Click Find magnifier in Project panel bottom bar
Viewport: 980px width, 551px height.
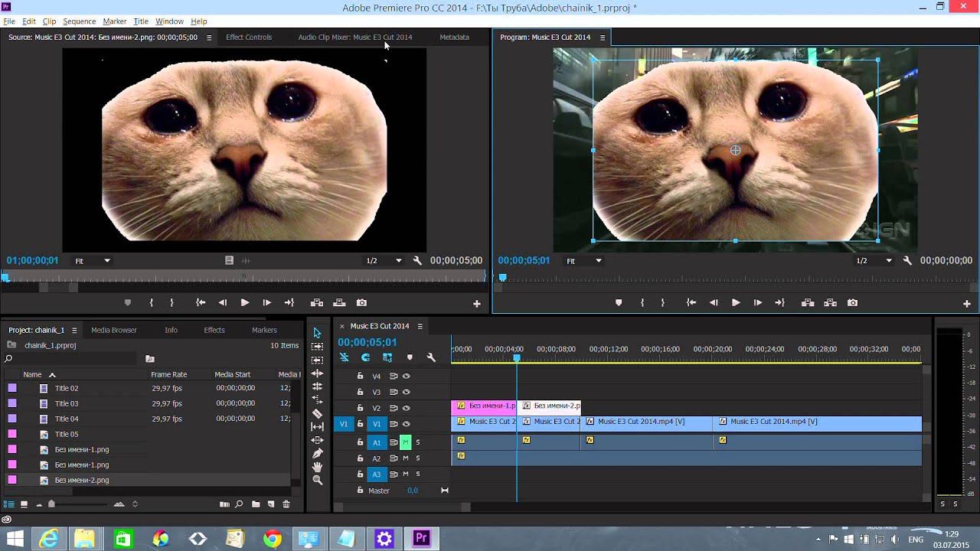click(240, 504)
